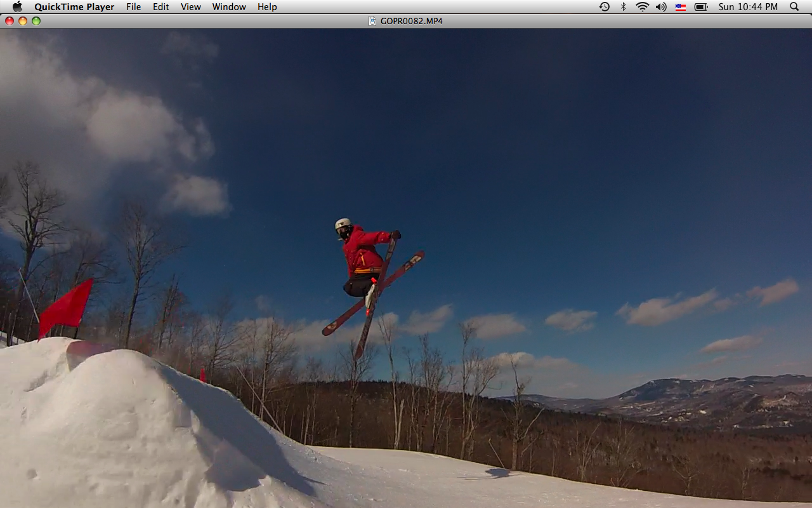Toggle mute via the volume menu bar icon
The width and height of the screenshot is (812, 508).
click(x=661, y=7)
